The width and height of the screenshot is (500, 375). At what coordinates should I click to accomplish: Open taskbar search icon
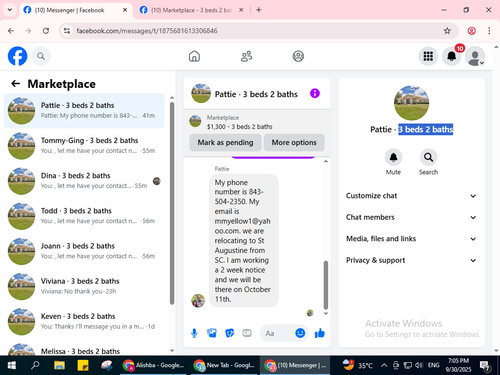click(35, 365)
